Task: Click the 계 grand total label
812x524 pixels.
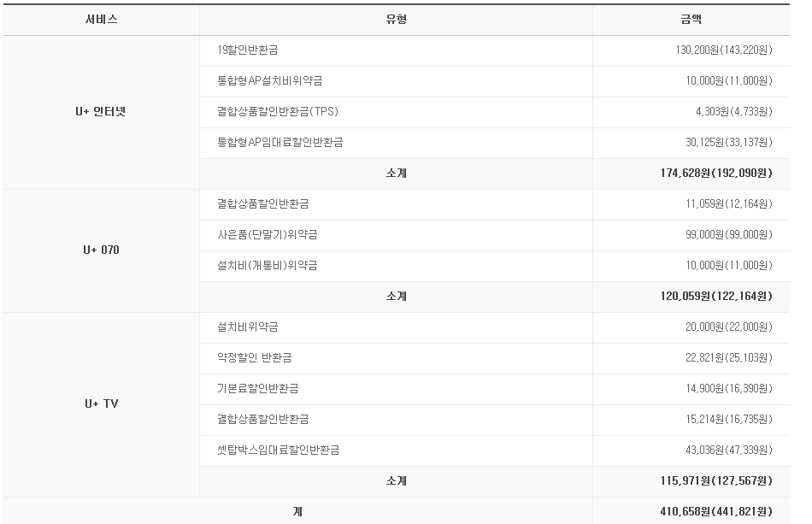Action: click(x=297, y=512)
